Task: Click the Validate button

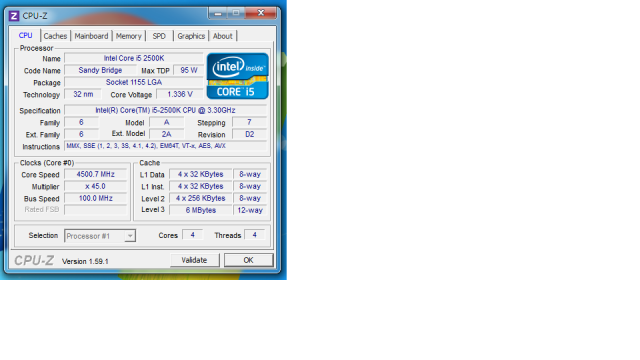Action: [x=194, y=260]
